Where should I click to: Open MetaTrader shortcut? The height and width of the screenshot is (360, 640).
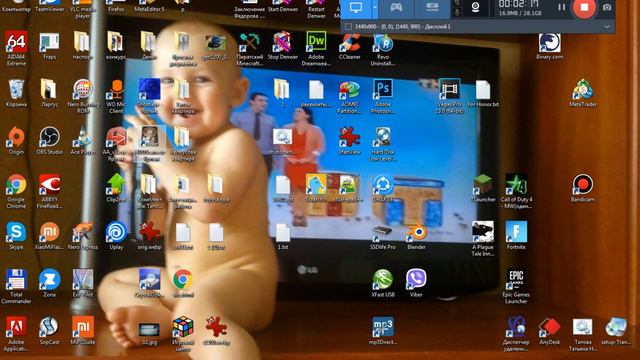583,93
